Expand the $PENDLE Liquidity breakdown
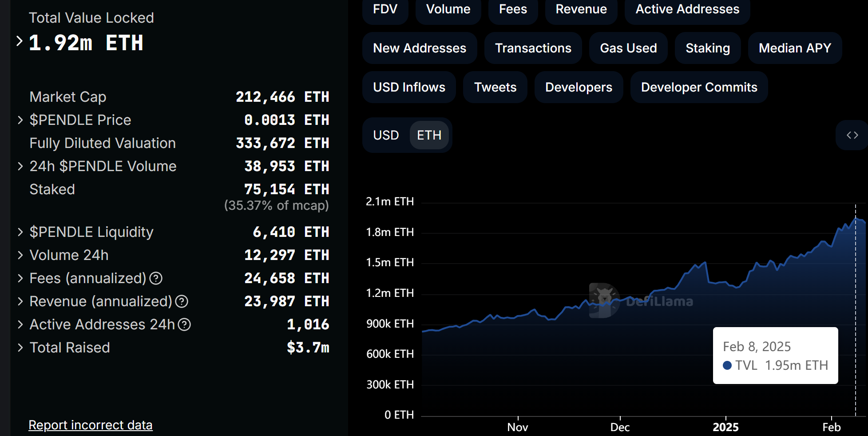The width and height of the screenshot is (868, 436). [x=20, y=232]
